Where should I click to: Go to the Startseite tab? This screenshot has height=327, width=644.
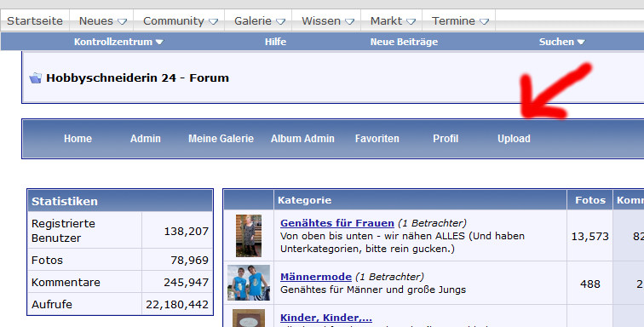point(35,21)
